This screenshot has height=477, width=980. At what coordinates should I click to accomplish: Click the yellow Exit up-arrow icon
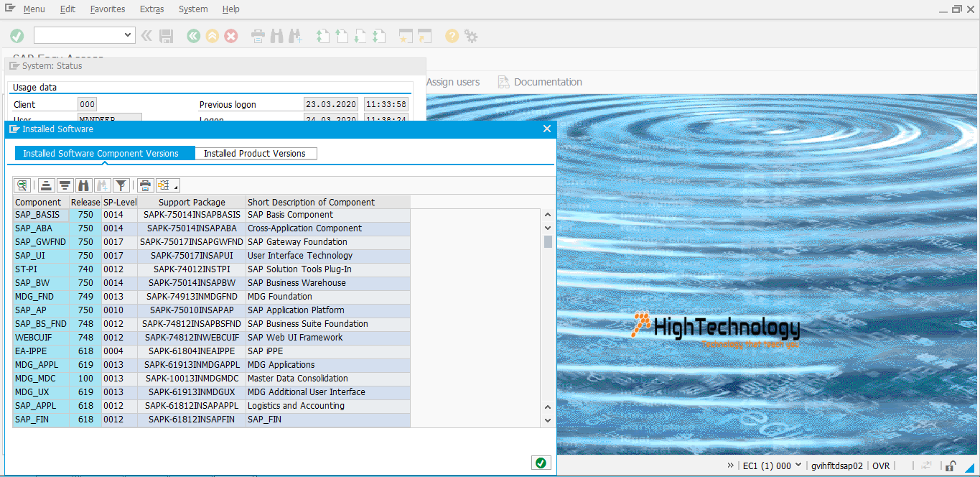212,36
